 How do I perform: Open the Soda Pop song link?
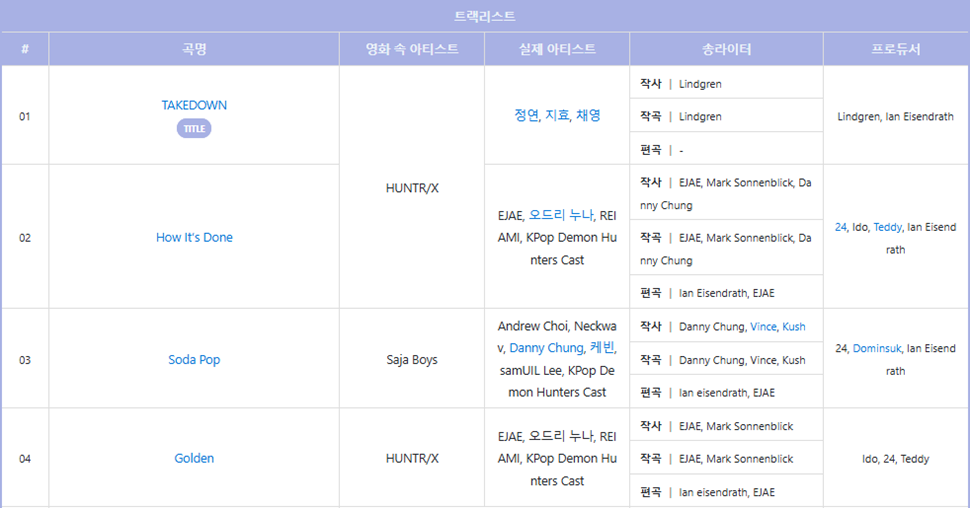click(194, 359)
